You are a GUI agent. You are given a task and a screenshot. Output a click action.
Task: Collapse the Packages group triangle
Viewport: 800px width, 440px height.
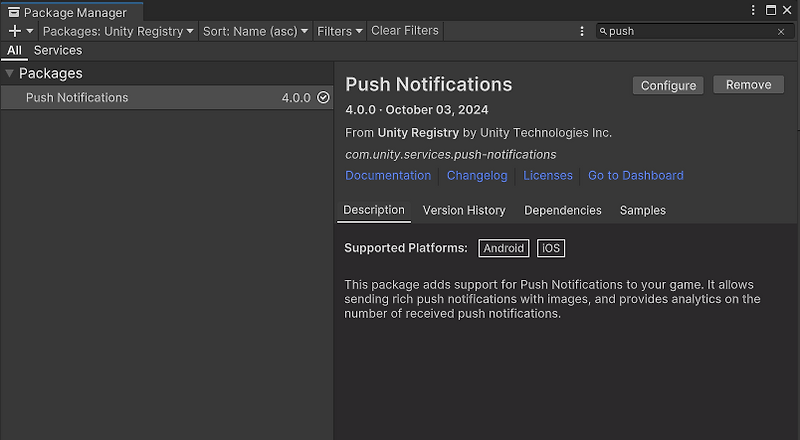9,74
